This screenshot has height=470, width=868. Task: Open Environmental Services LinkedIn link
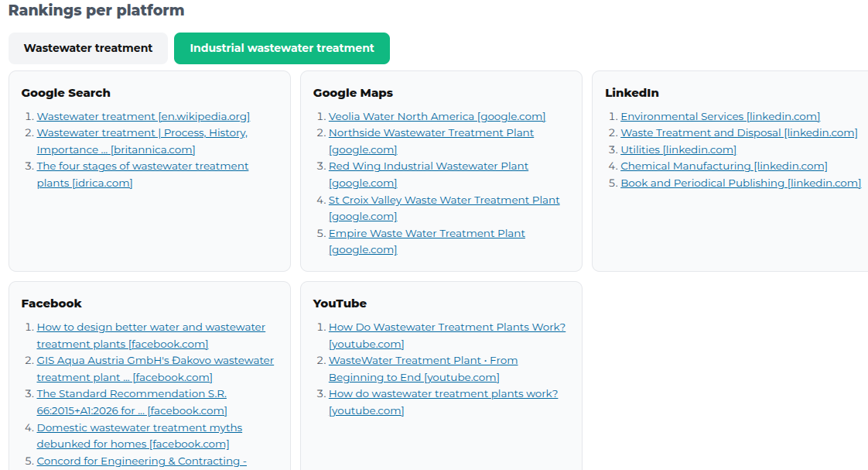[720, 116]
